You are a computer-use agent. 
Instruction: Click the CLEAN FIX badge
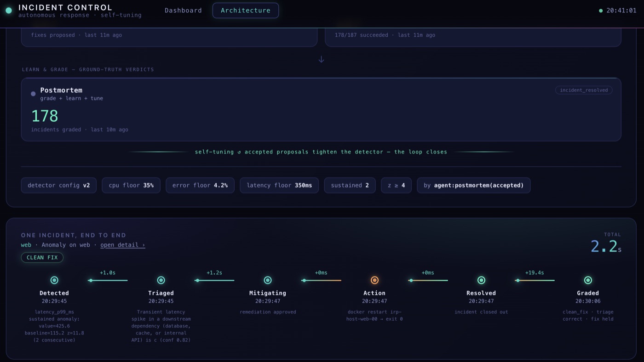coord(42,258)
